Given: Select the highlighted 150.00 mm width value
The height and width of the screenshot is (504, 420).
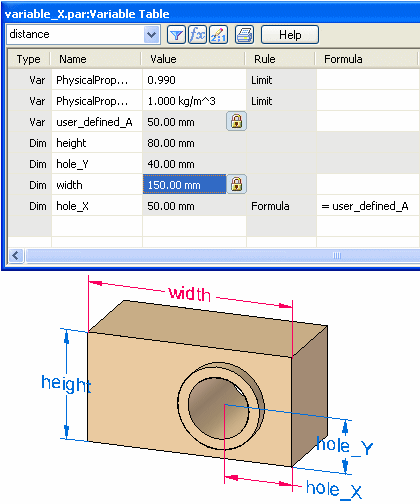Looking at the screenshot, I should [x=184, y=184].
